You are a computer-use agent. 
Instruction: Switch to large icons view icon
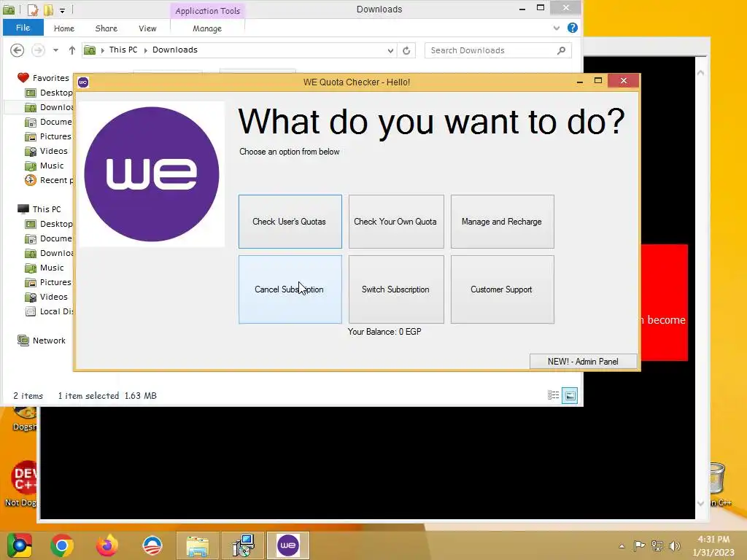570,395
